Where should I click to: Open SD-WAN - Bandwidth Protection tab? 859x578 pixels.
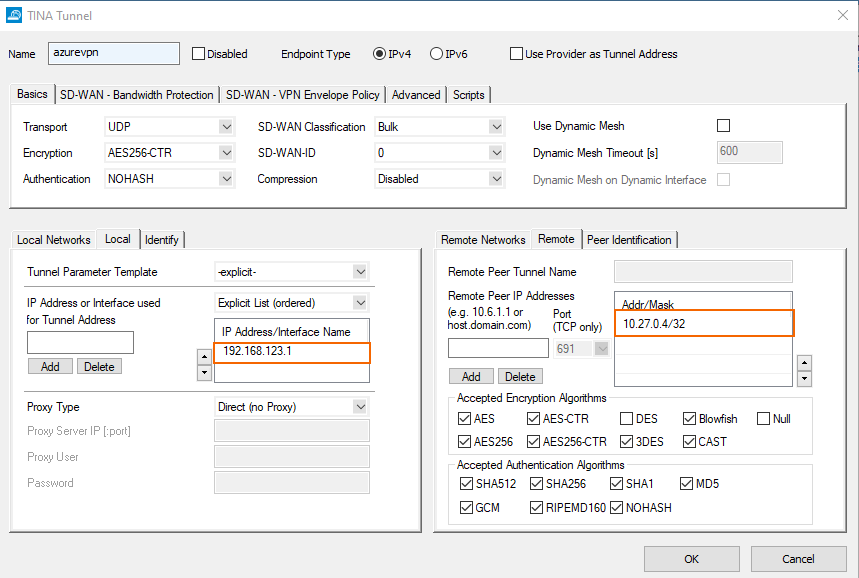click(136, 95)
